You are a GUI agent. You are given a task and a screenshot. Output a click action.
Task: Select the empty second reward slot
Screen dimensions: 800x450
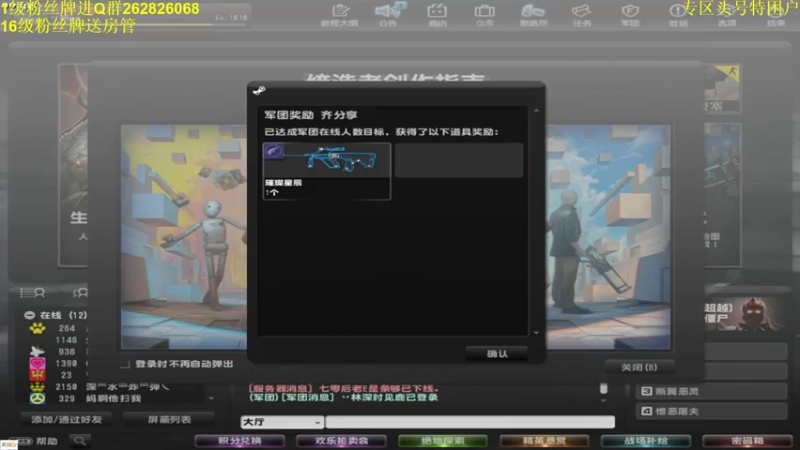pos(459,160)
